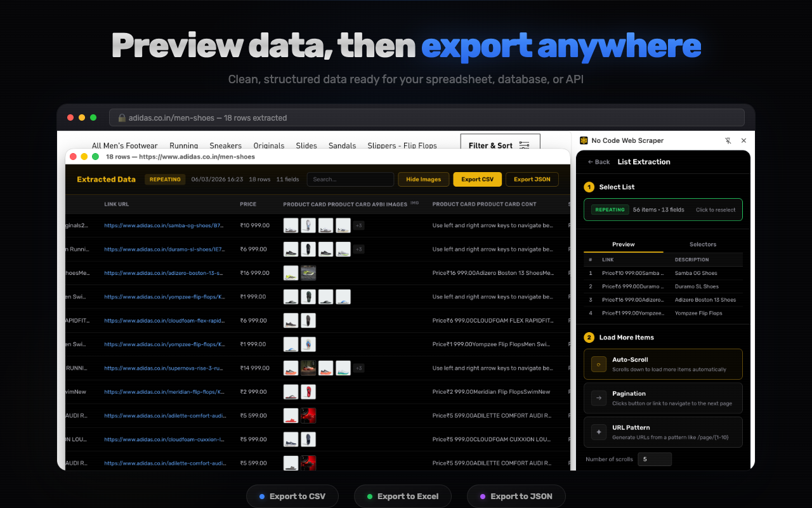Click the URL Pattern sparkle icon
The height and width of the screenshot is (508, 812).
(599, 432)
